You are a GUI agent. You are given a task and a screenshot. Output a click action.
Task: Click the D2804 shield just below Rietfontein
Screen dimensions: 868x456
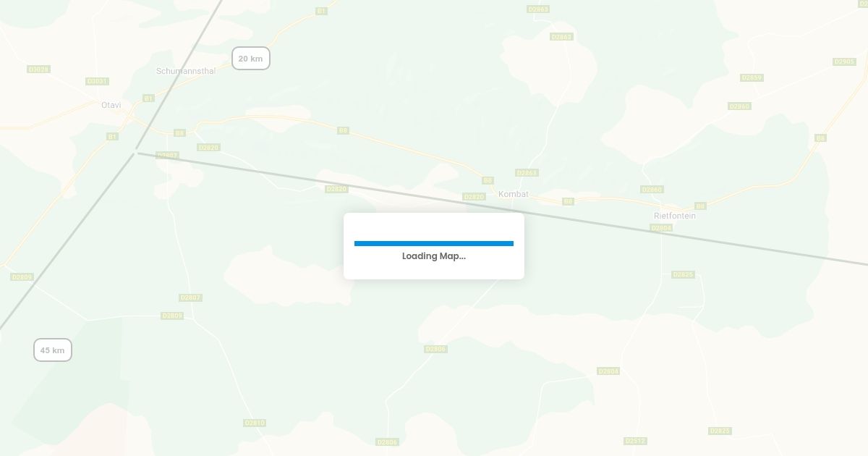tap(661, 228)
